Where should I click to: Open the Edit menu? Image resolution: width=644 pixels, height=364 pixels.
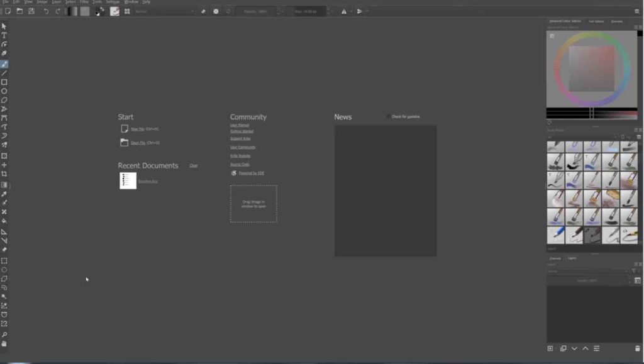tap(16, 2)
